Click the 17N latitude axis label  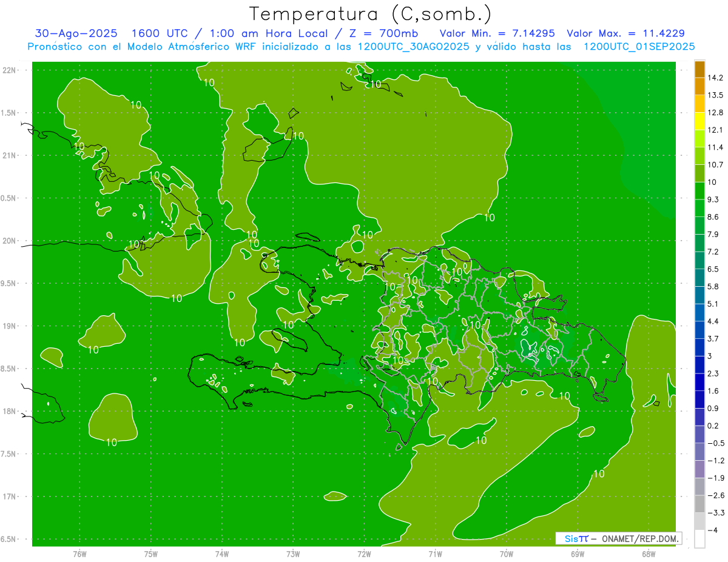[x=8, y=497]
